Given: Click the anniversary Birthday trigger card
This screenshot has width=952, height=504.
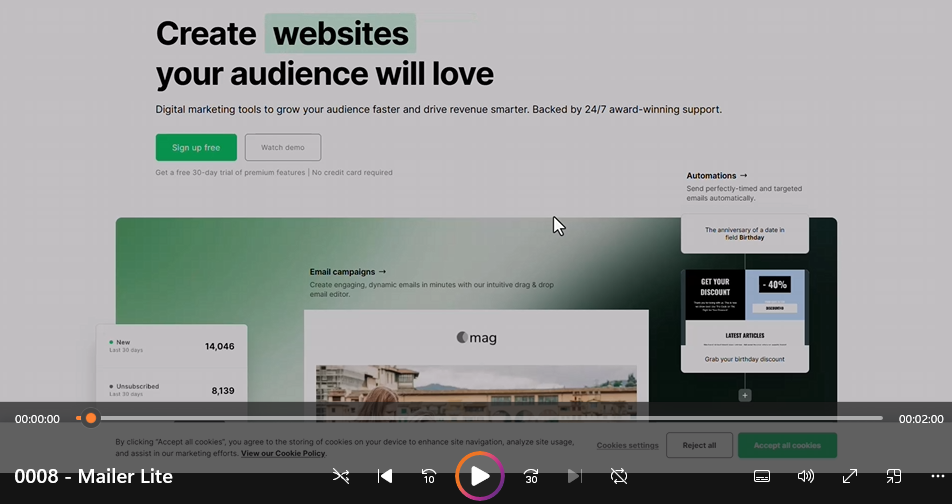Looking at the screenshot, I should [745, 234].
